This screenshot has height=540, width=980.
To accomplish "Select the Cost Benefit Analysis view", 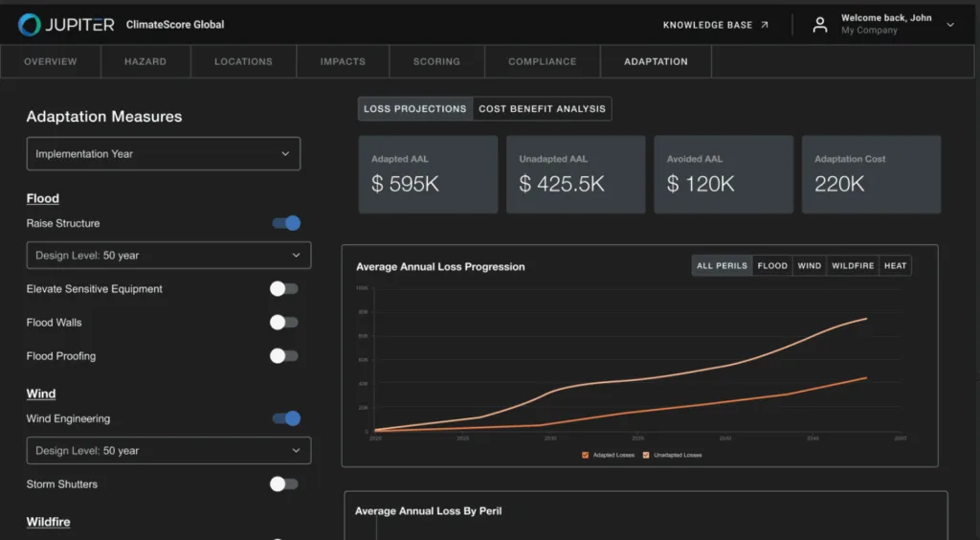I will [542, 109].
